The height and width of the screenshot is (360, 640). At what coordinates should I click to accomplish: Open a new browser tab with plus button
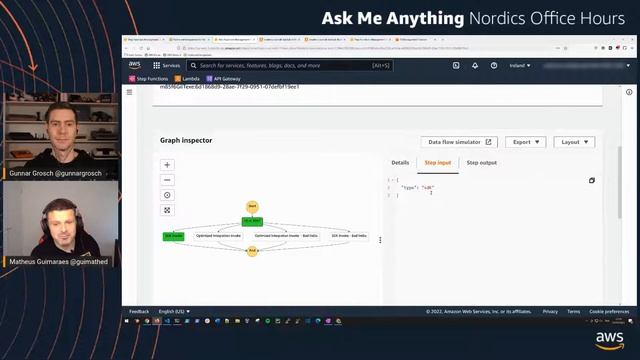442,40
